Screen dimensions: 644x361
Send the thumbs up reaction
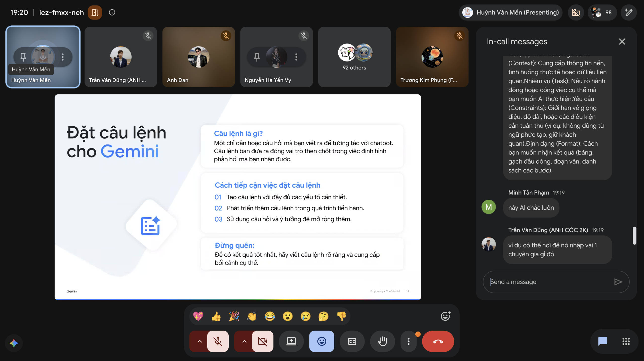216,316
